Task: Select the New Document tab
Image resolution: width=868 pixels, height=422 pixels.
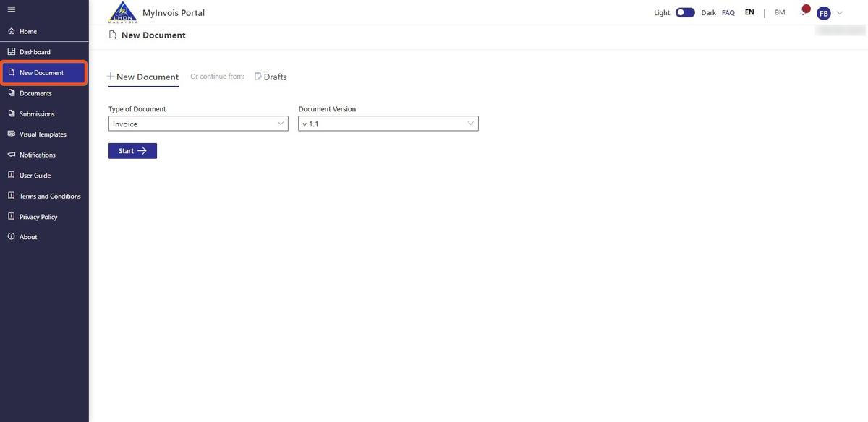Action: [x=143, y=77]
